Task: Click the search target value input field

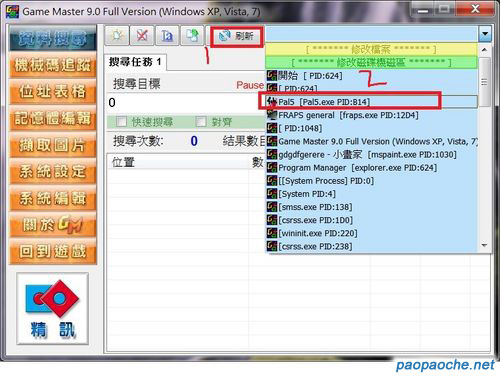Action: [x=185, y=102]
